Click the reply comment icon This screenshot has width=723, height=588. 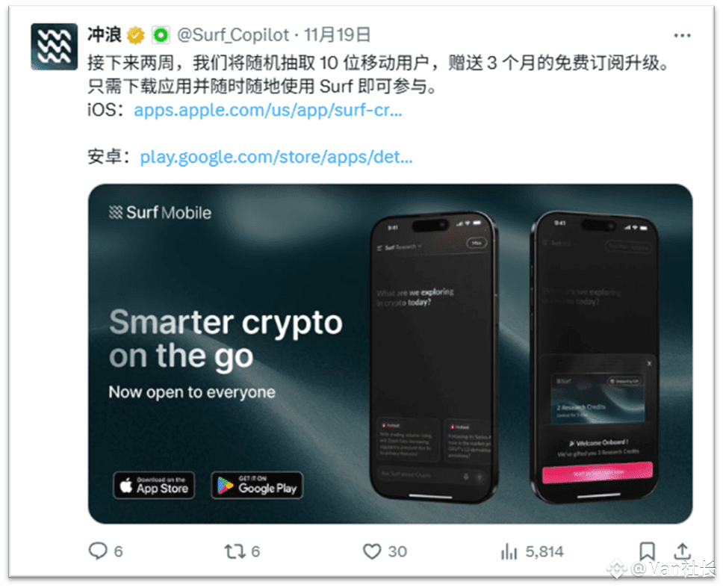pos(98,551)
